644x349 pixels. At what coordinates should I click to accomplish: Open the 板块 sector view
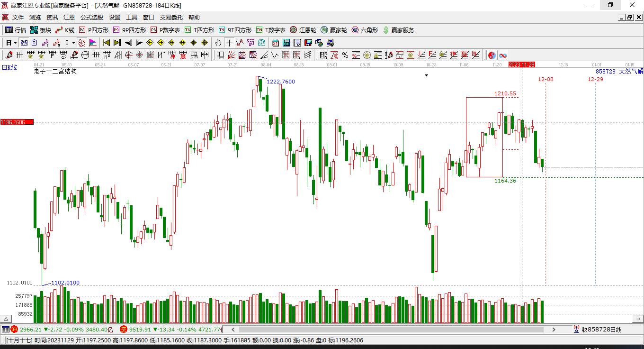(x=41, y=30)
